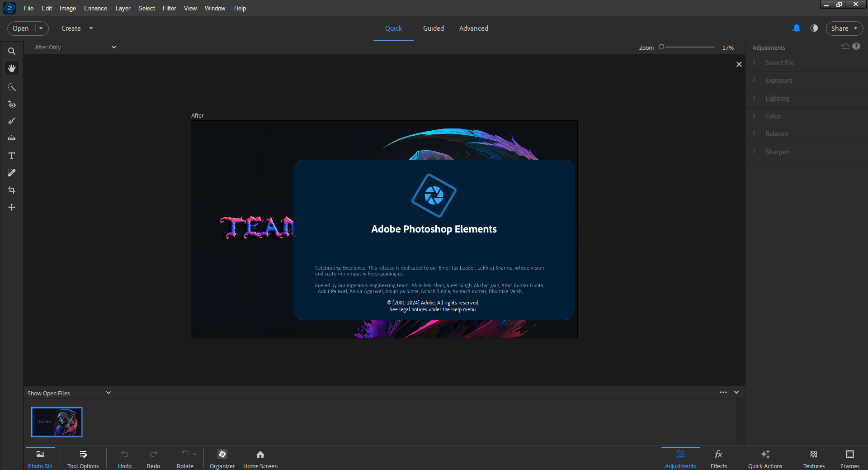Adjust the Zoom slider handle

pyautogui.click(x=661, y=47)
